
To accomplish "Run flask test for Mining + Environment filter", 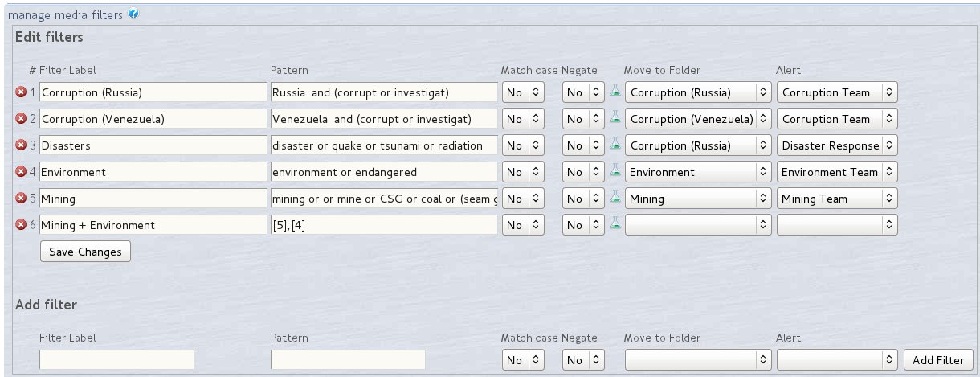I will pyautogui.click(x=615, y=225).
